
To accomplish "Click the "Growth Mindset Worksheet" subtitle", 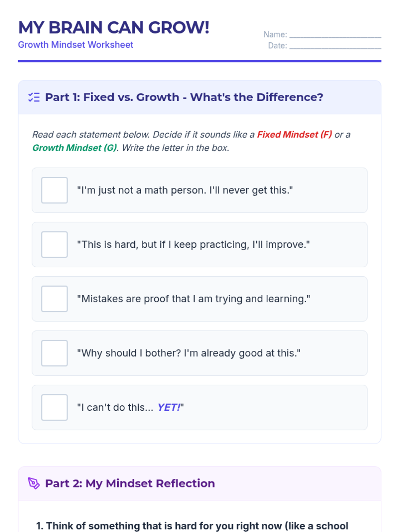I will tap(75, 45).
